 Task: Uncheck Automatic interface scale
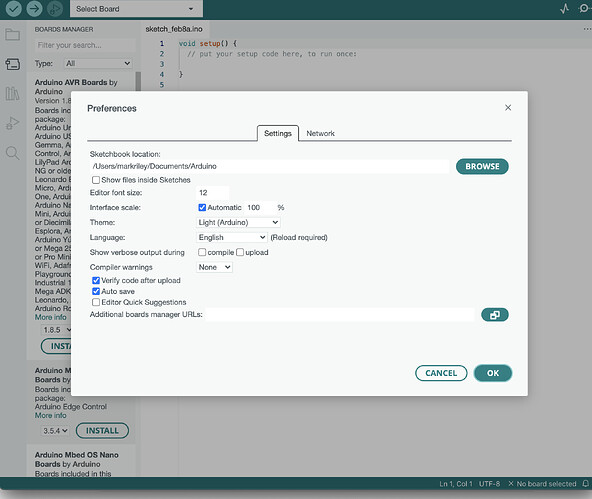coord(202,207)
